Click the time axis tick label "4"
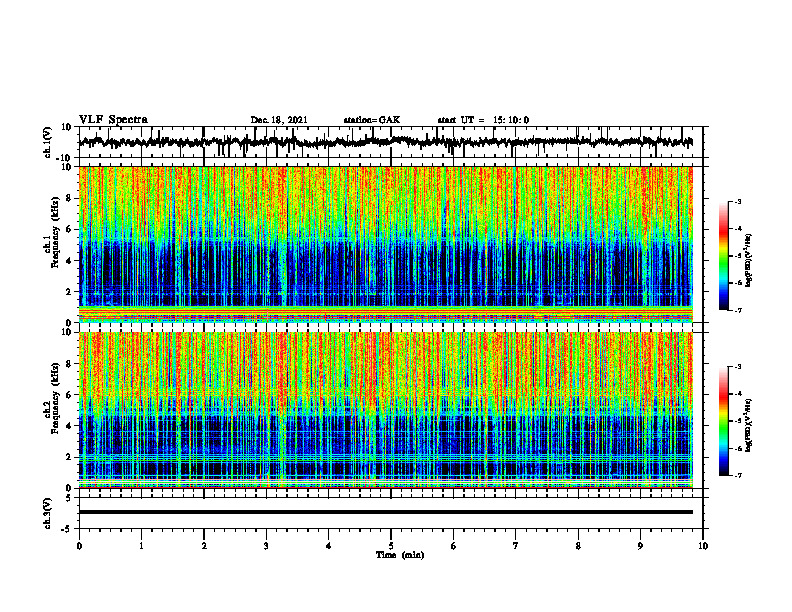 click(x=329, y=546)
